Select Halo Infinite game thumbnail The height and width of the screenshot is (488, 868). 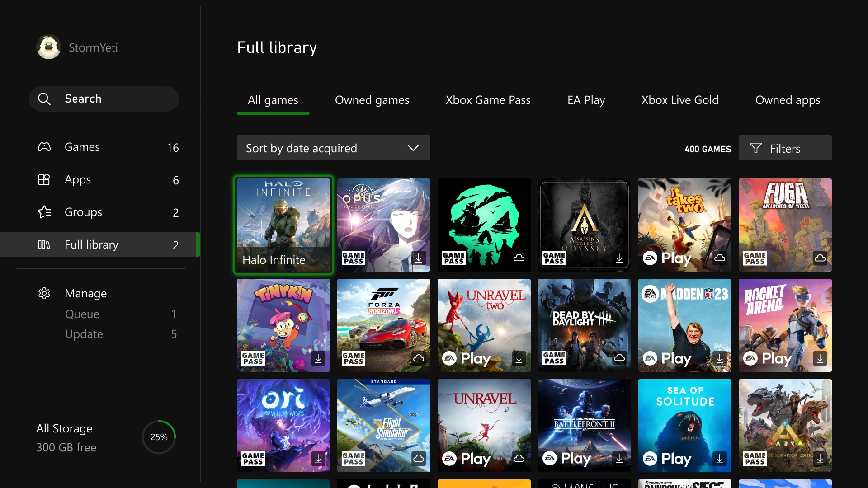click(x=284, y=225)
